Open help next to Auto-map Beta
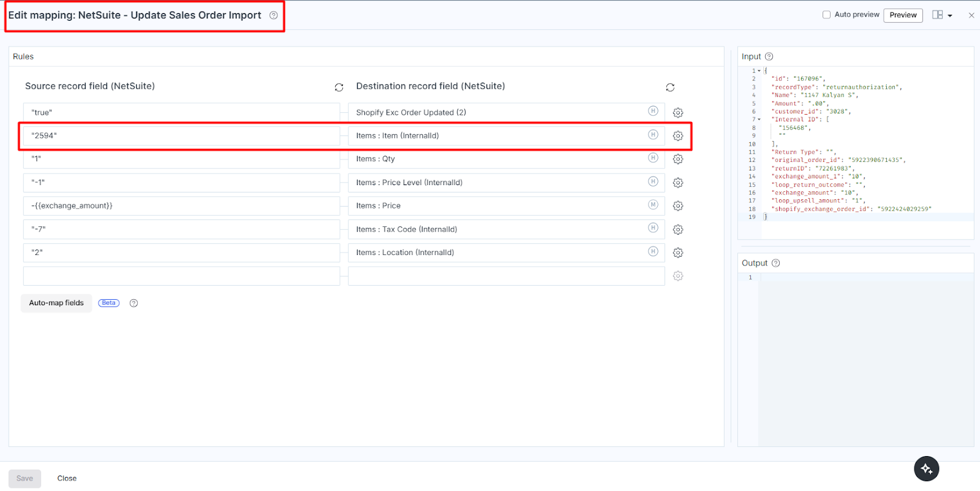This screenshot has width=980, height=491. (134, 303)
